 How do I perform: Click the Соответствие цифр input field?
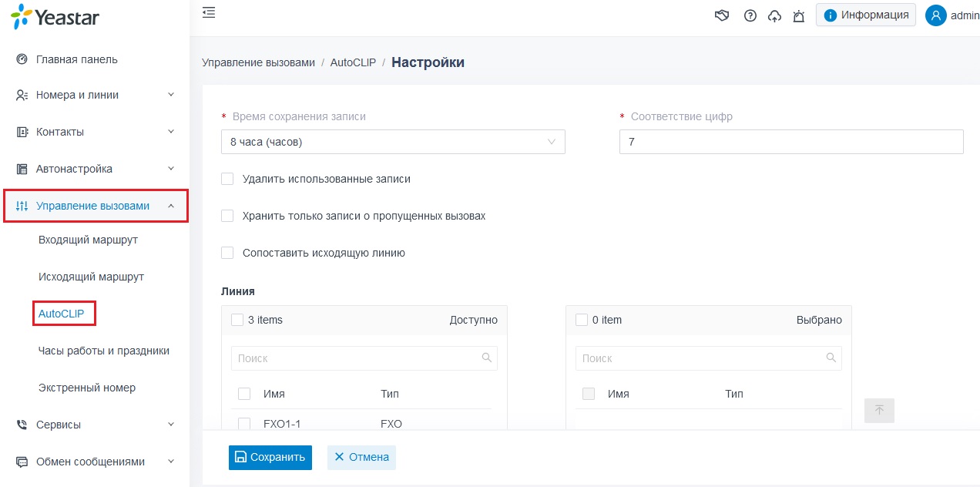pyautogui.click(x=791, y=142)
